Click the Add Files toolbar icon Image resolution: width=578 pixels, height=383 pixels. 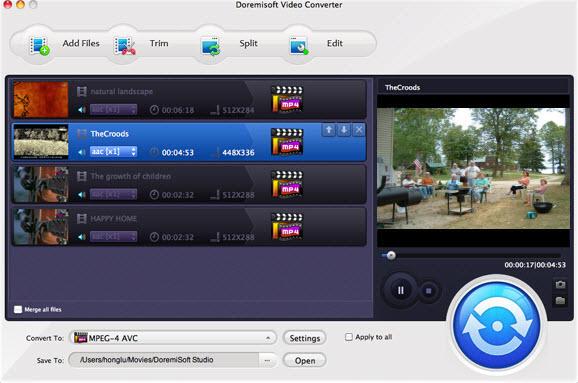coord(39,45)
